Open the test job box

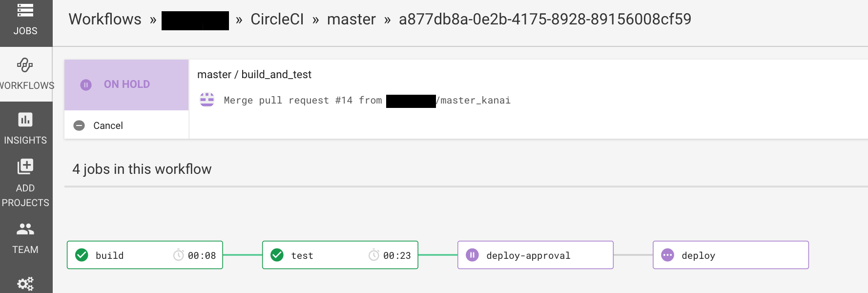pyautogui.click(x=340, y=255)
